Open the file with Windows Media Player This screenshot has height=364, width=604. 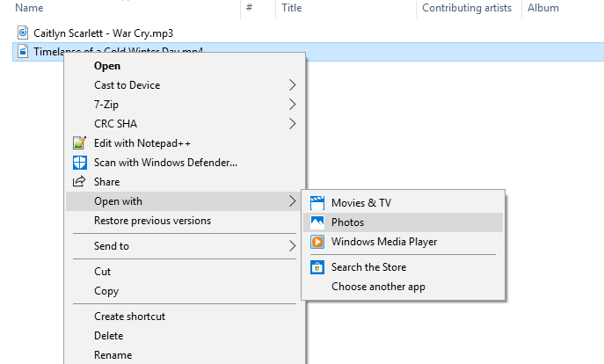tap(404, 242)
